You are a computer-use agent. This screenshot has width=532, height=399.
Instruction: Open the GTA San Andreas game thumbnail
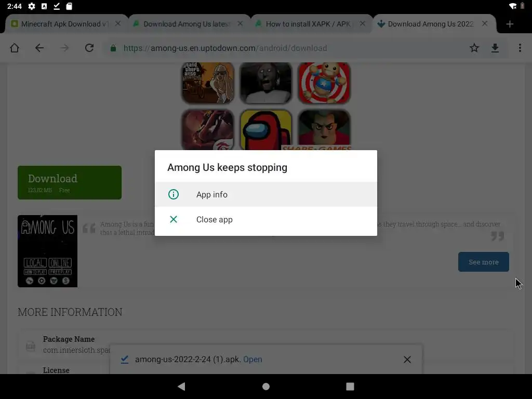(x=208, y=83)
